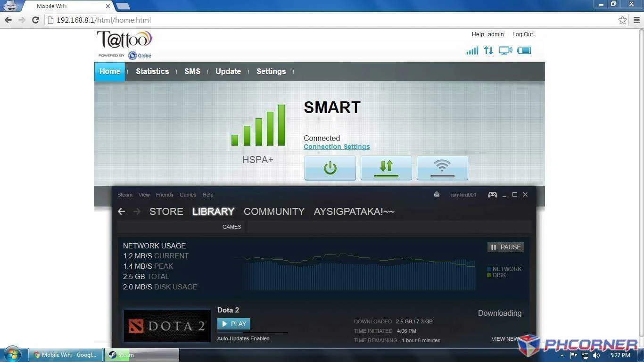Image resolution: width=644 pixels, height=362 pixels.
Task: Open View menu in Steam
Action: [x=144, y=195]
